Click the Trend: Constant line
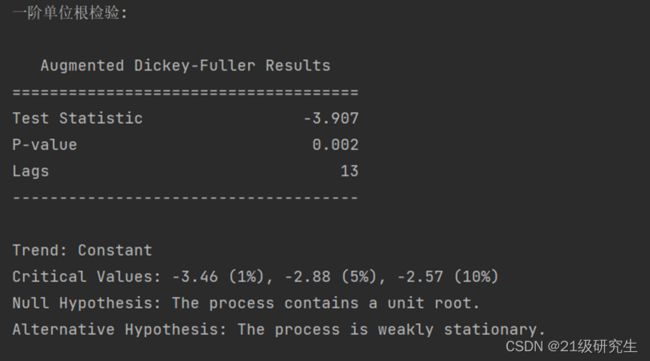Image resolution: width=650 pixels, height=361 pixels. coord(82,250)
